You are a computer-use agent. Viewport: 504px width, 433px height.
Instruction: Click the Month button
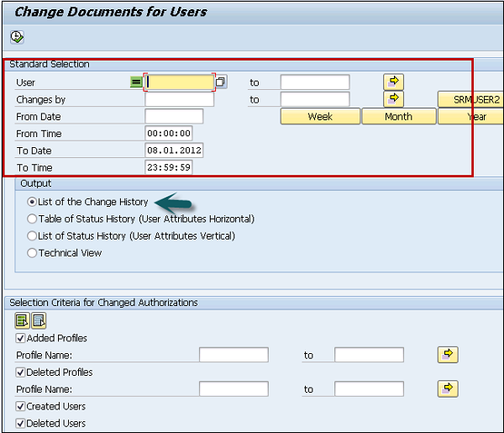tap(398, 117)
